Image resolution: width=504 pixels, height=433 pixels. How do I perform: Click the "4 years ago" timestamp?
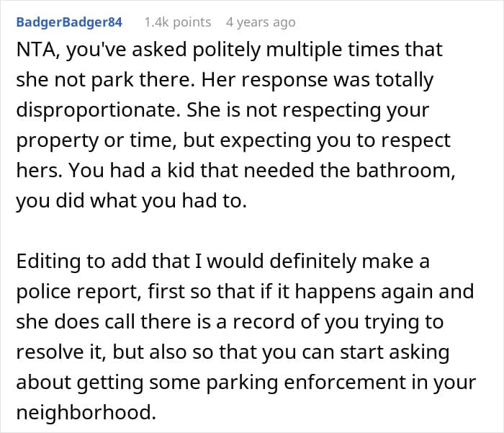(259, 22)
